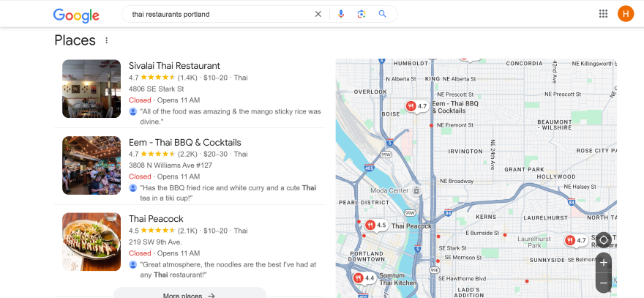
Task: Click Thai Peacock noodles review text
Action: pos(228,269)
